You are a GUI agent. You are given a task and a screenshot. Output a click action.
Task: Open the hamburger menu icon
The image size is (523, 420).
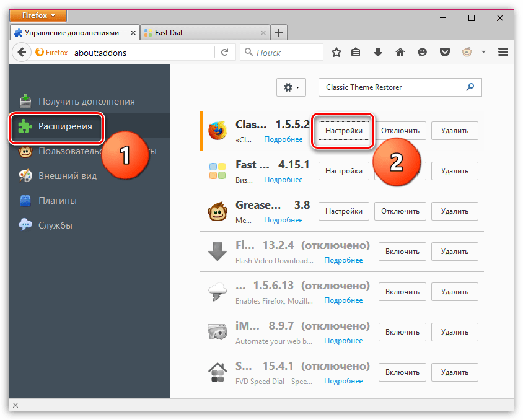pyautogui.click(x=503, y=53)
